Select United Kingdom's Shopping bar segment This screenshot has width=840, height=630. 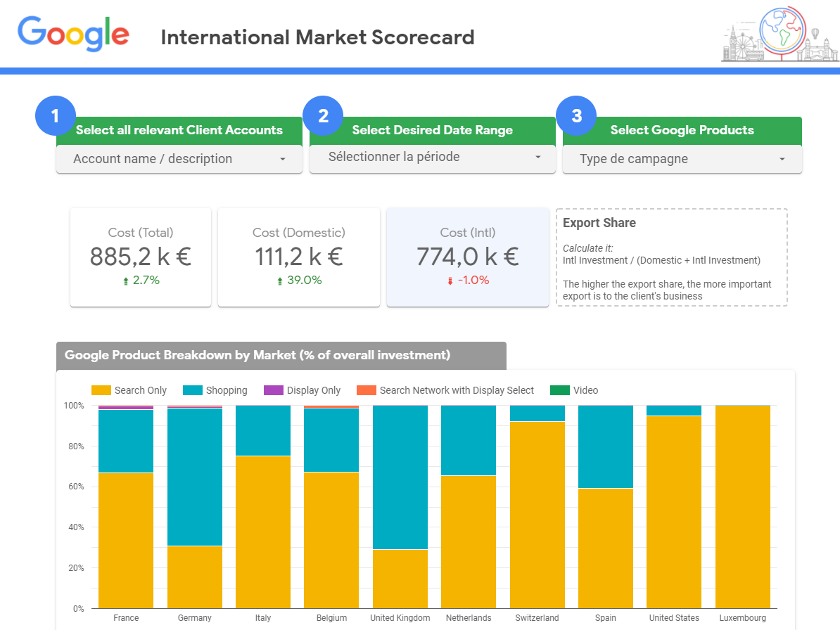pyautogui.click(x=400, y=477)
